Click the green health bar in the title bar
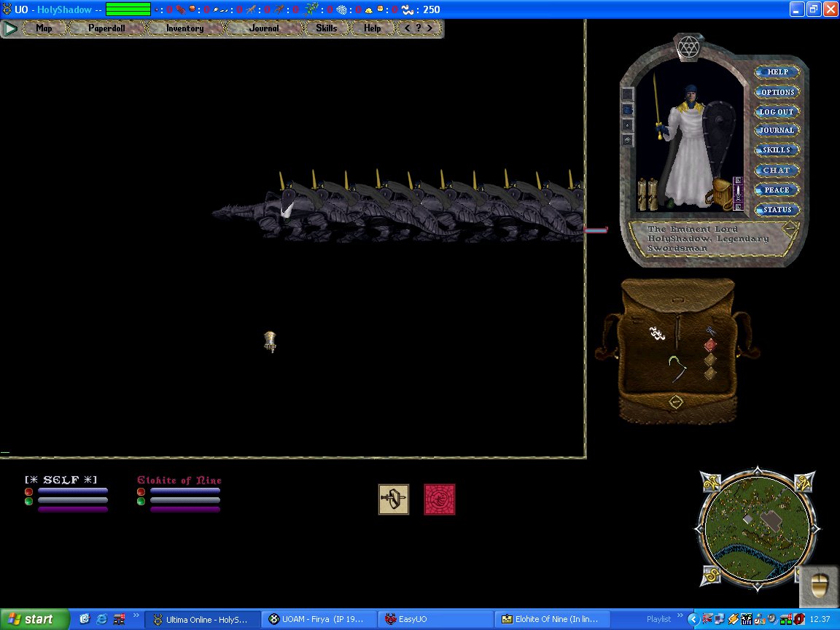840x630 pixels. pos(128,9)
